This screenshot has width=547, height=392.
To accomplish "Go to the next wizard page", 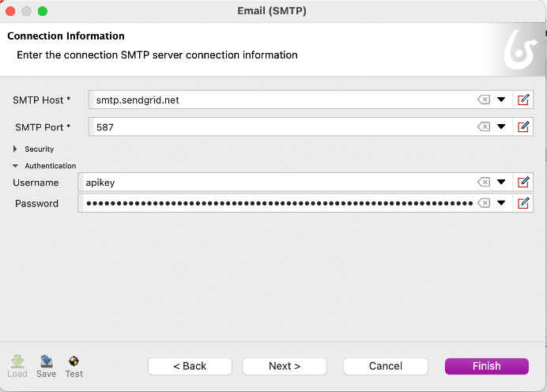I will [x=285, y=366].
